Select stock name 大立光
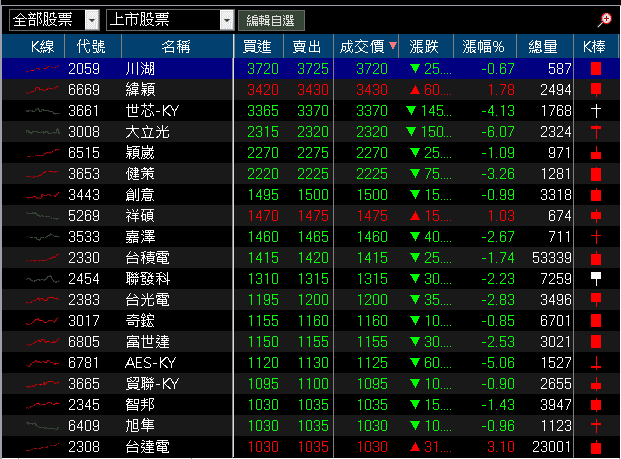 click(147, 132)
